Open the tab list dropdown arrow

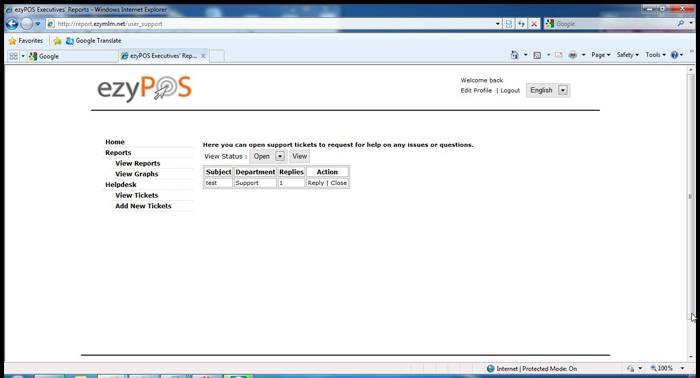tap(23, 56)
